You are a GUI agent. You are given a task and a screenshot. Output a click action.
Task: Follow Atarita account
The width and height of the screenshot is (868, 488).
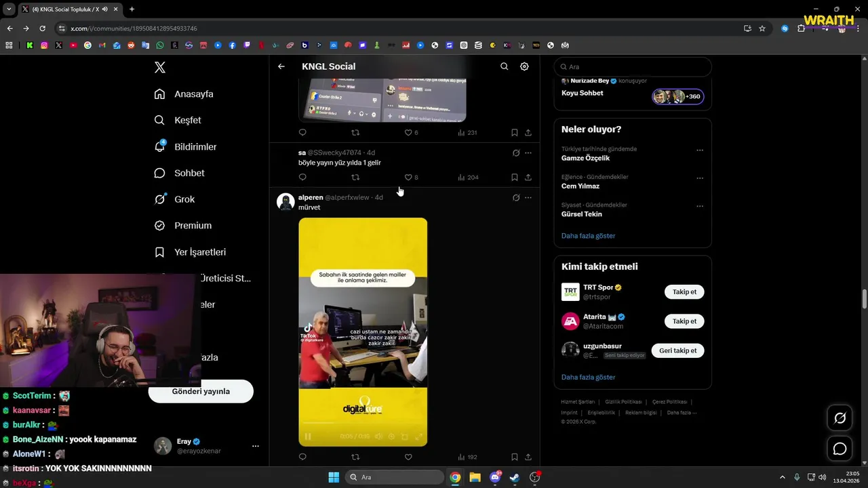[x=684, y=321]
